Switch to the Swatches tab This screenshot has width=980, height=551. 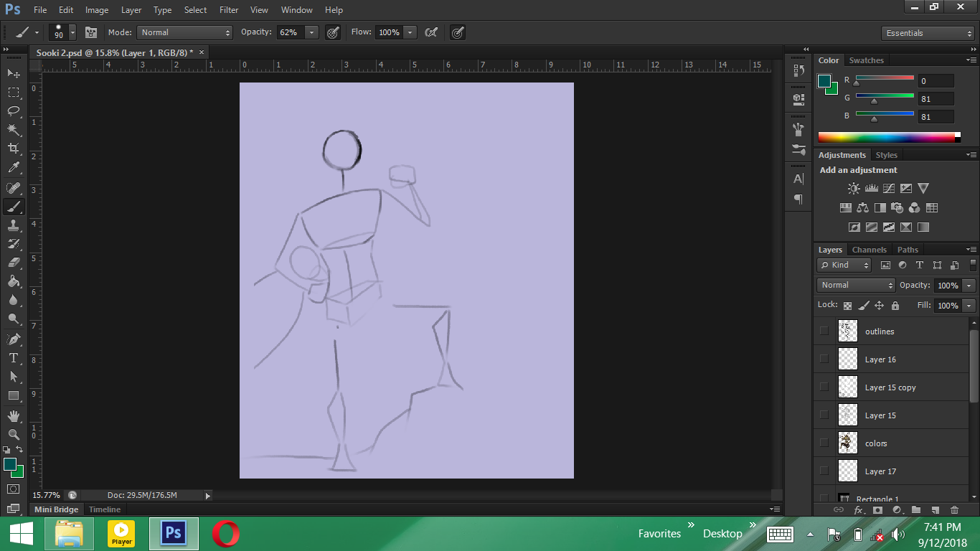tap(866, 60)
